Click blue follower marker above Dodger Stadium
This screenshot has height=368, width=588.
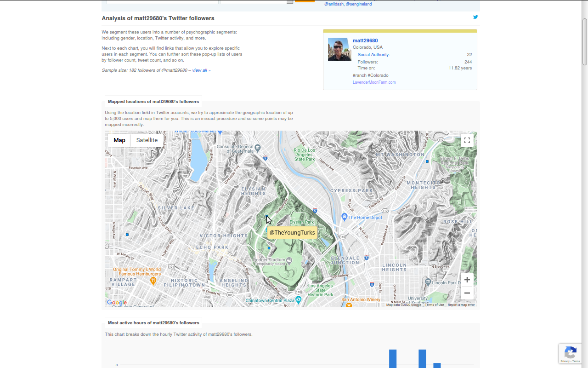coord(269,248)
